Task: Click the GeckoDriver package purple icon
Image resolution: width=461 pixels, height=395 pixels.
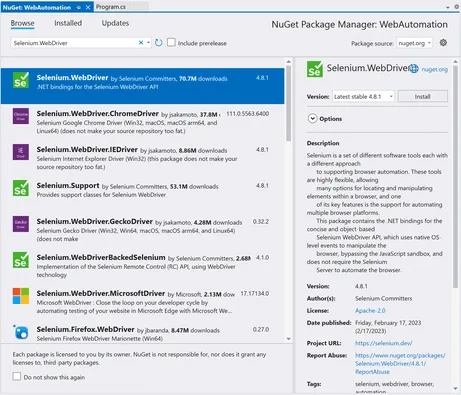Action: 21,224
